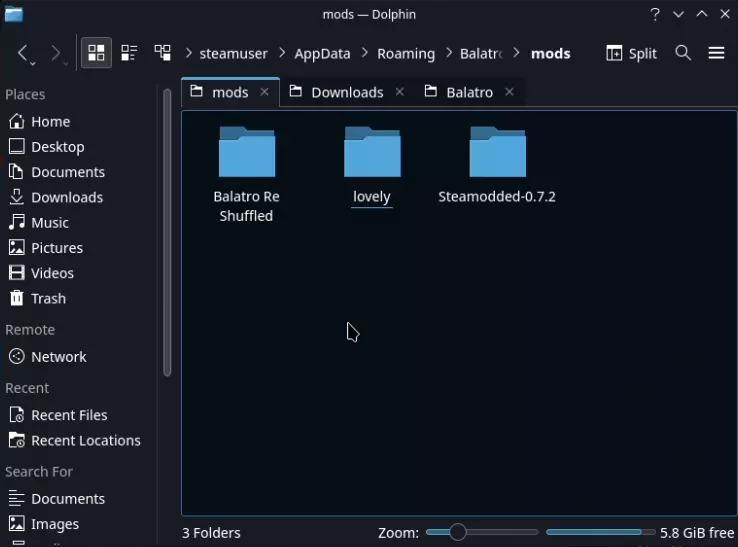738x547 pixels.
Task: Go back to the previous folder
Action: click(x=22, y=53)
